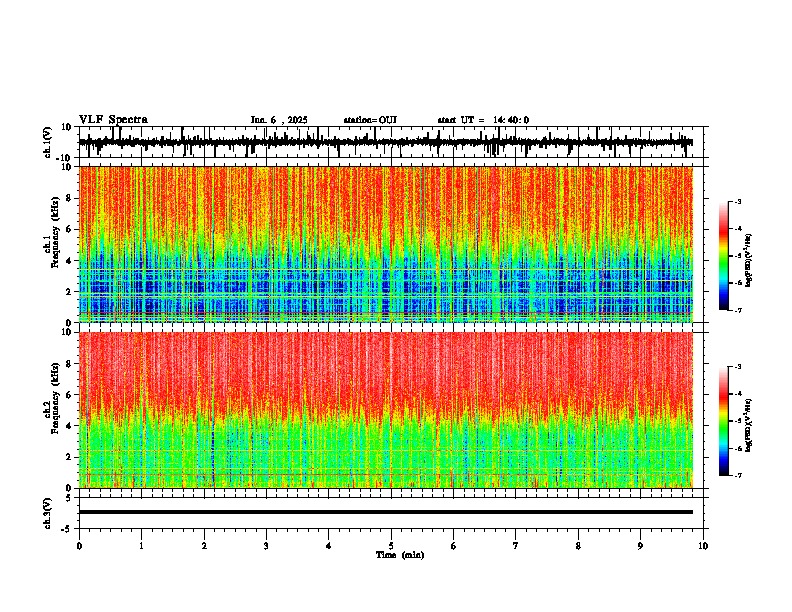Viewport: 792px width, 612px height.
Task: Click the "4" kHz tick of the ch.2 spectrogram
Action: (69, 426)
